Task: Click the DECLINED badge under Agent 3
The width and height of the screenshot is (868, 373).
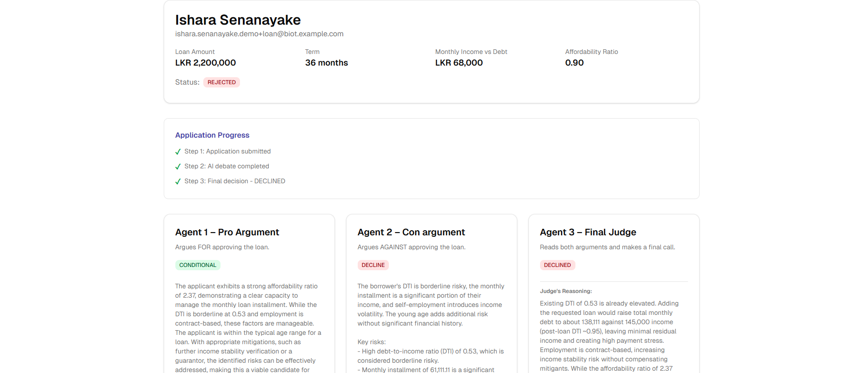Action: point(557,265)
